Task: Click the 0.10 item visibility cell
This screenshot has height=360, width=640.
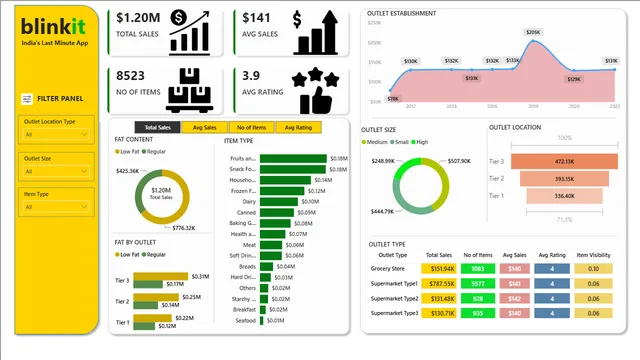Action: click(x=593, y=269)
